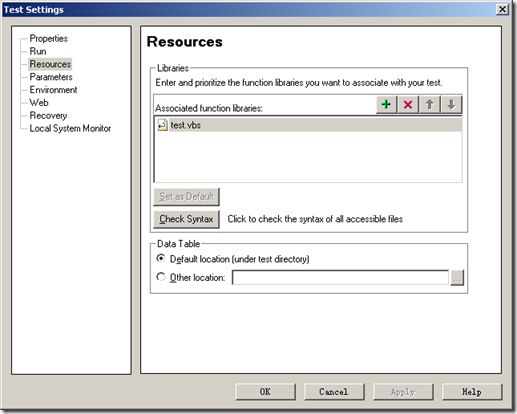Move library down with down arrow
This screenshot has height=414, width=517.
pyautogui.click(x=451, y=105)
